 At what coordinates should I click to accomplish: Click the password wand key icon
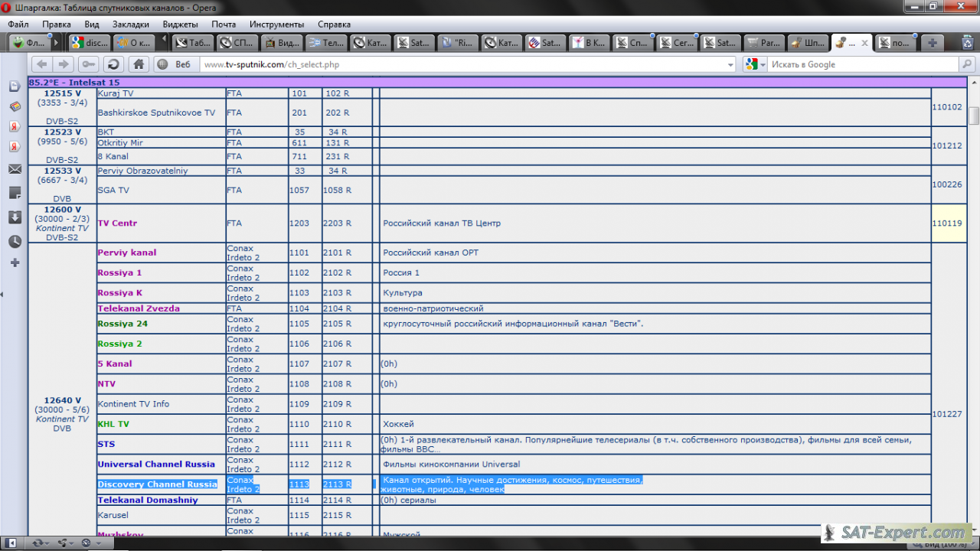(89, 64)
